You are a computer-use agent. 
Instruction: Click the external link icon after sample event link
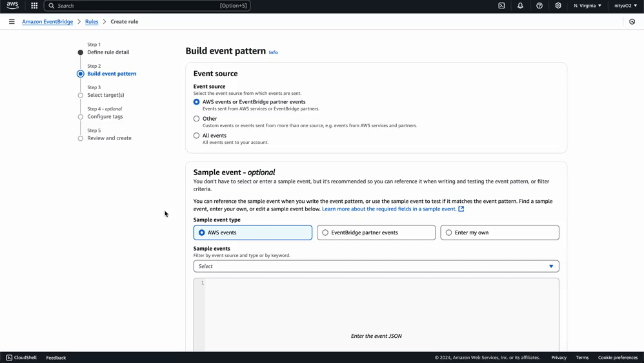tap(461, 209)
